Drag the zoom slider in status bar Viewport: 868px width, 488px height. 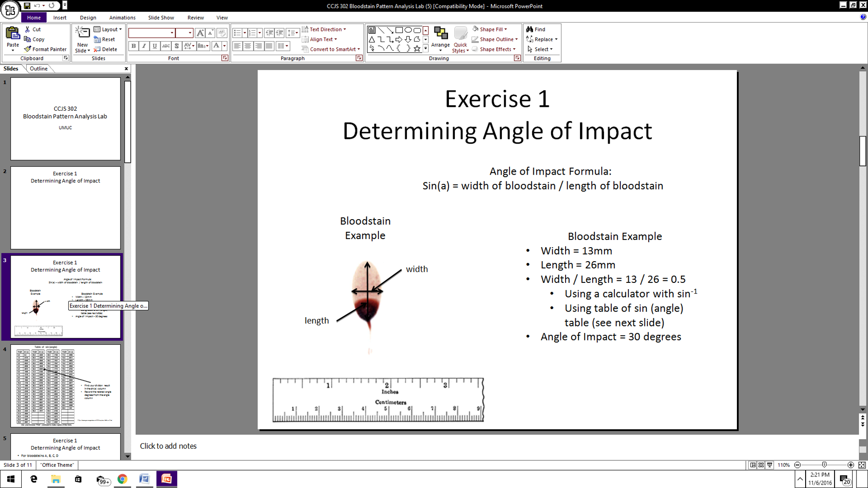pos(825,465)
